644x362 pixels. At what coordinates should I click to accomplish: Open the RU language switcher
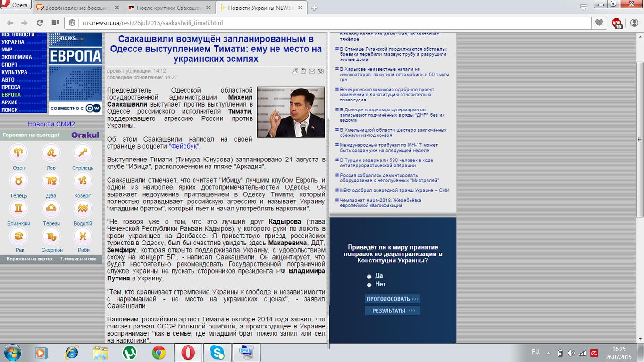pos(535,352)
